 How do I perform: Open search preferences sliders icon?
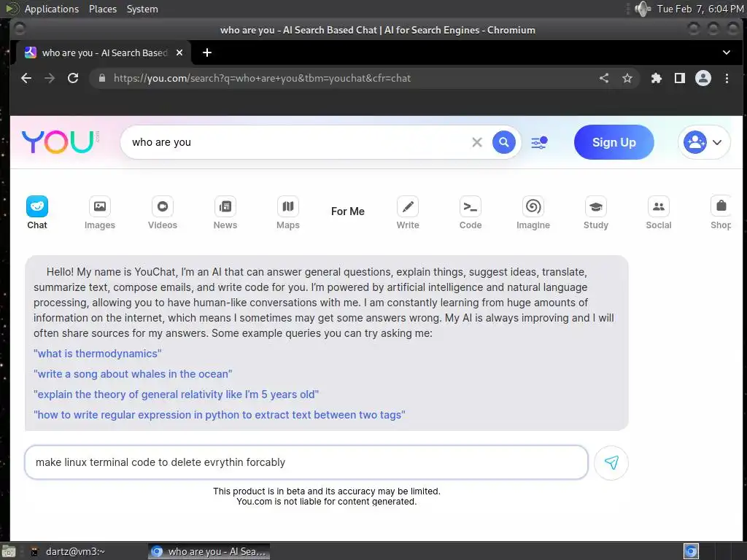point(539,142)
